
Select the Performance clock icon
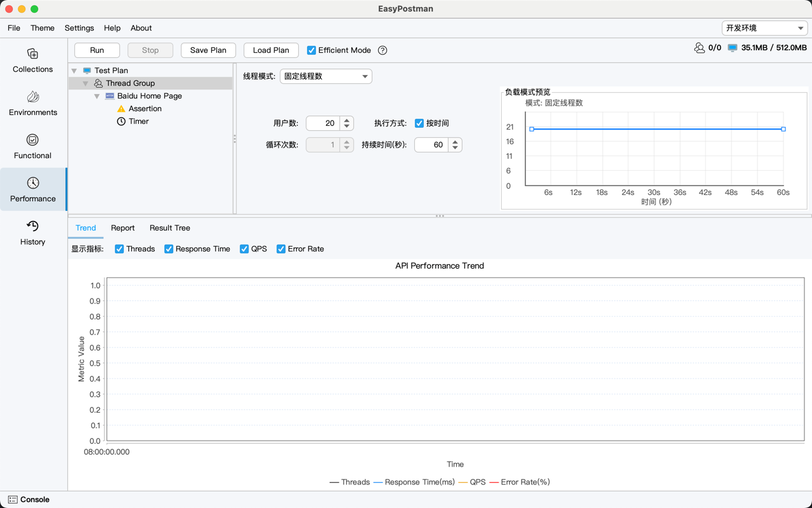33,183
